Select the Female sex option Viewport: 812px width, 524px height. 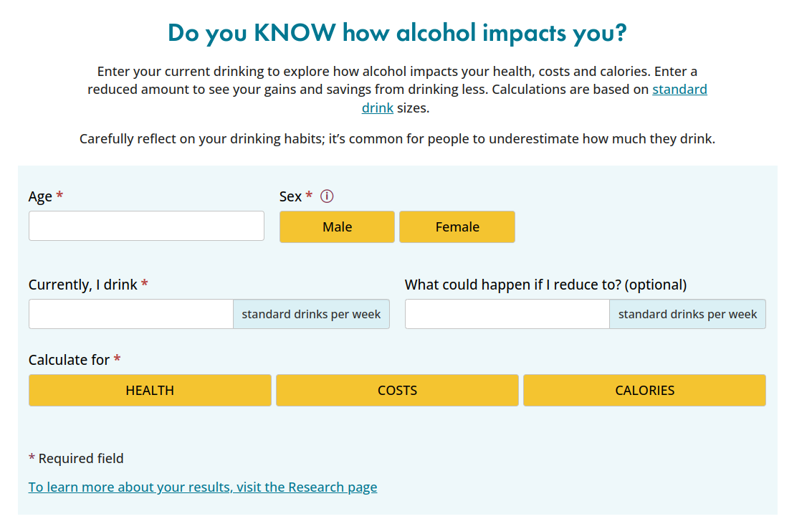(x=457, y=227)
